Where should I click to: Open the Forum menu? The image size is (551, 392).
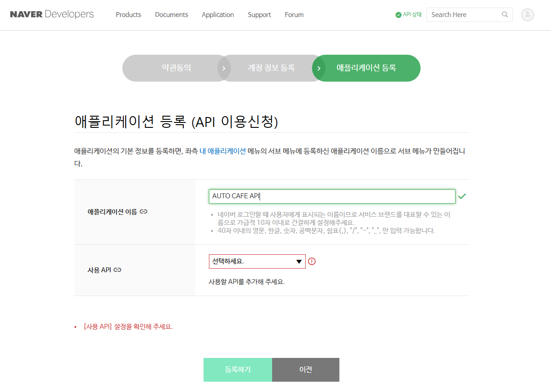[294, 15]
